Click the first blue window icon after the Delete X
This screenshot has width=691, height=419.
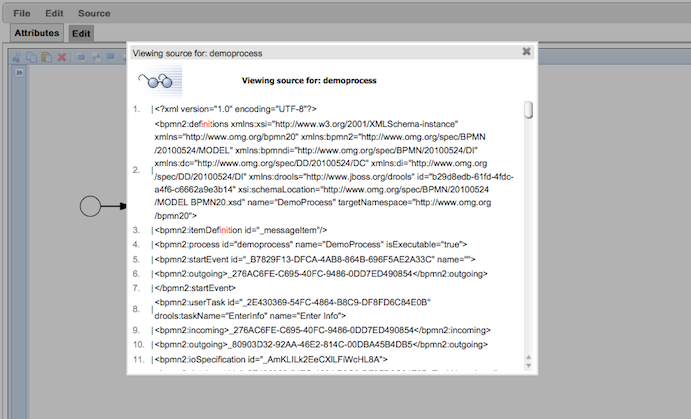click(x=81, y=57)
